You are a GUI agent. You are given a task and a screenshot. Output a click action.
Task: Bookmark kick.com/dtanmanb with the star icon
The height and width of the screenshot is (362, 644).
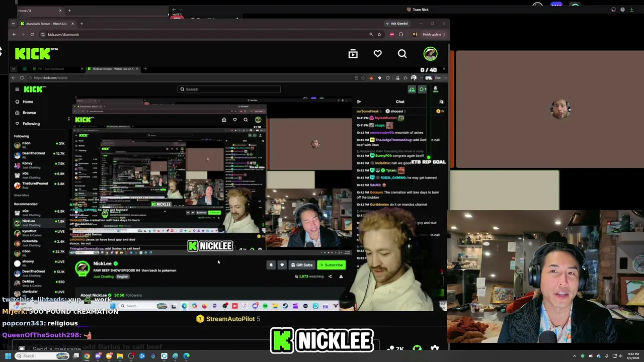pos(379,34)
